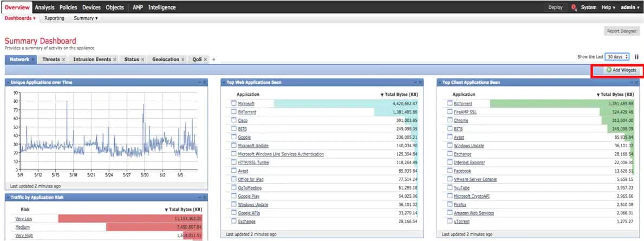Open the System menu

[x=589, y=8]
